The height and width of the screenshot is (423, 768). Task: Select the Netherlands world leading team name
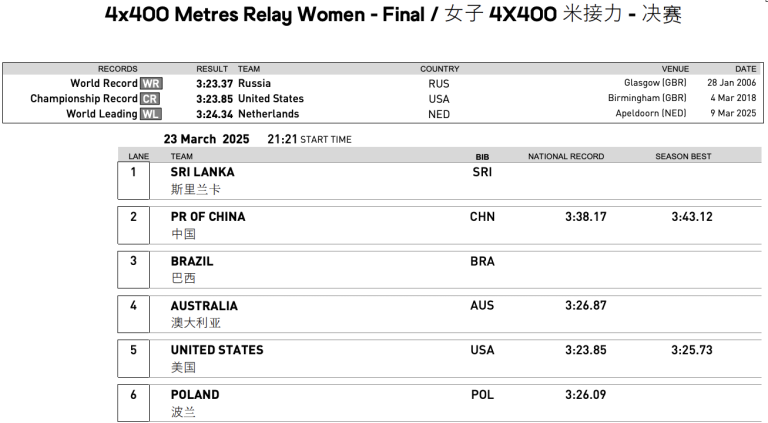pyautogui.click(x=268, y=114)
